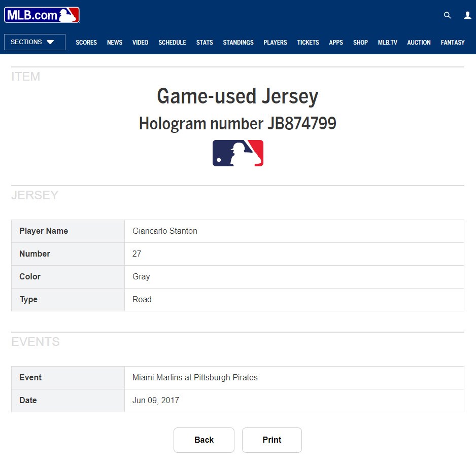
Task: Open the user account profile icon
Action: [x=467, y=15]
